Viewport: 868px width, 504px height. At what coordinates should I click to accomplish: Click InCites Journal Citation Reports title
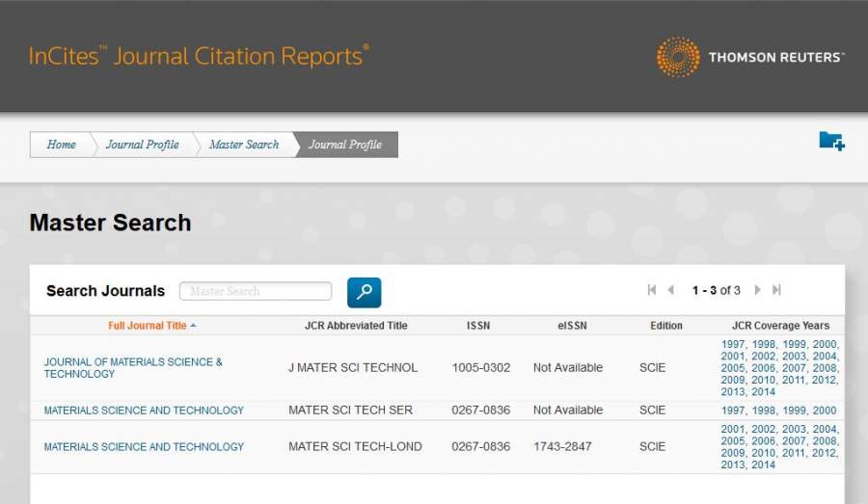point(198,56)
